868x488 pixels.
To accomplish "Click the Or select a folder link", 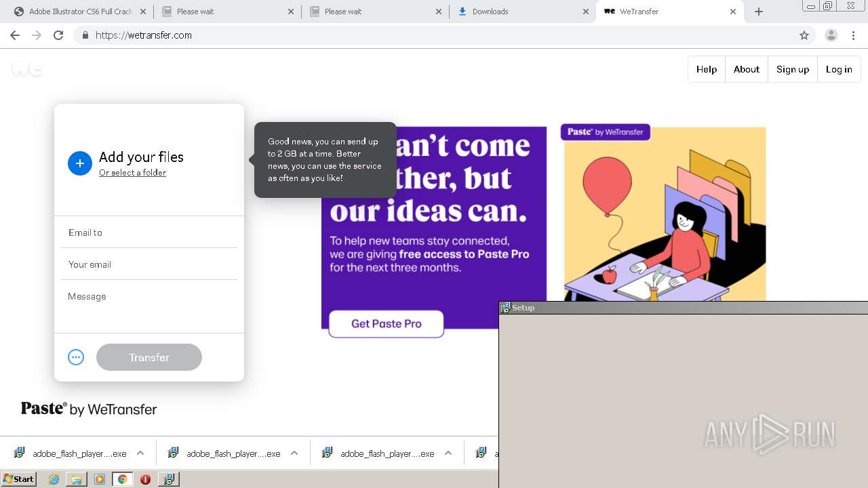I will (132, 173).
